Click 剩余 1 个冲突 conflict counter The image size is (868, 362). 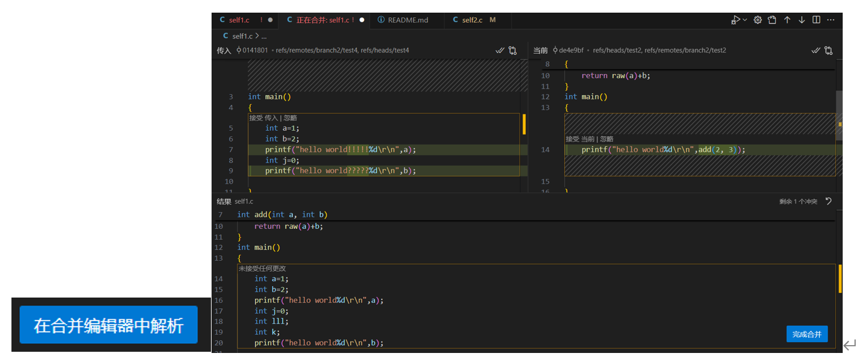(x=798, y=202)
